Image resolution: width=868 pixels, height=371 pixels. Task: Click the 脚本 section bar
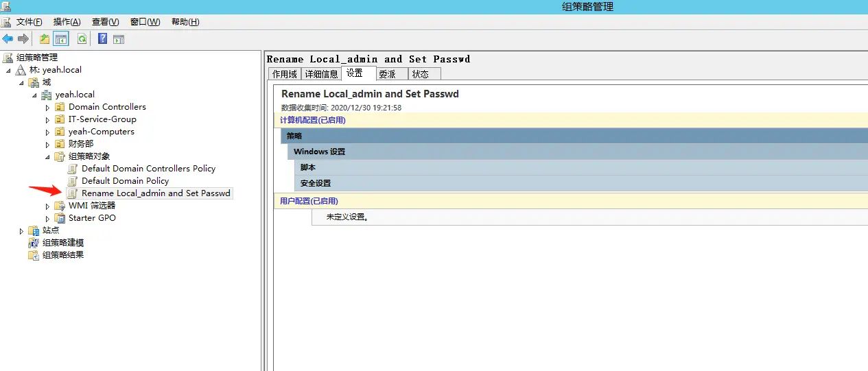581,167
